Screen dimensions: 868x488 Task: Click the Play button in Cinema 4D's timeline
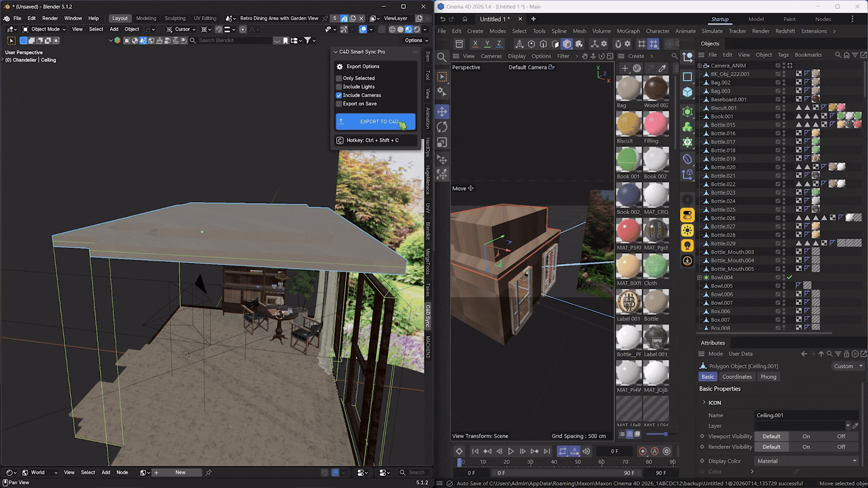coord(511,451)
